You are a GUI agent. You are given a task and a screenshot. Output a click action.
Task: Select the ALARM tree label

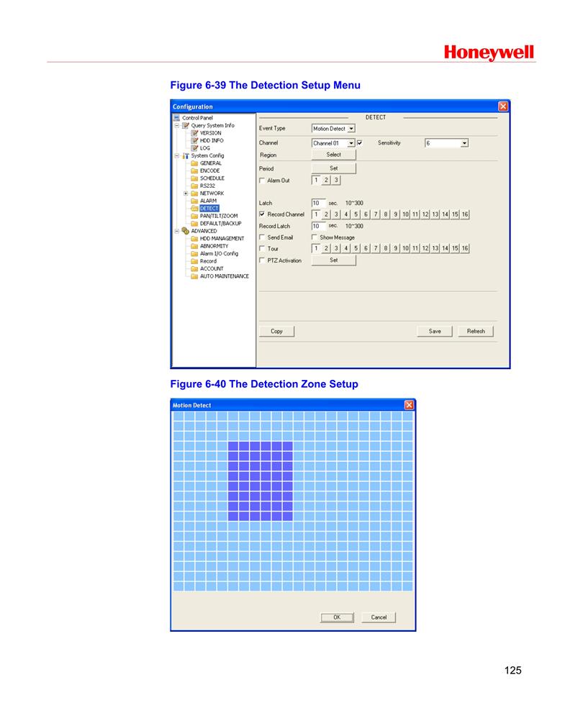point(208,201)
